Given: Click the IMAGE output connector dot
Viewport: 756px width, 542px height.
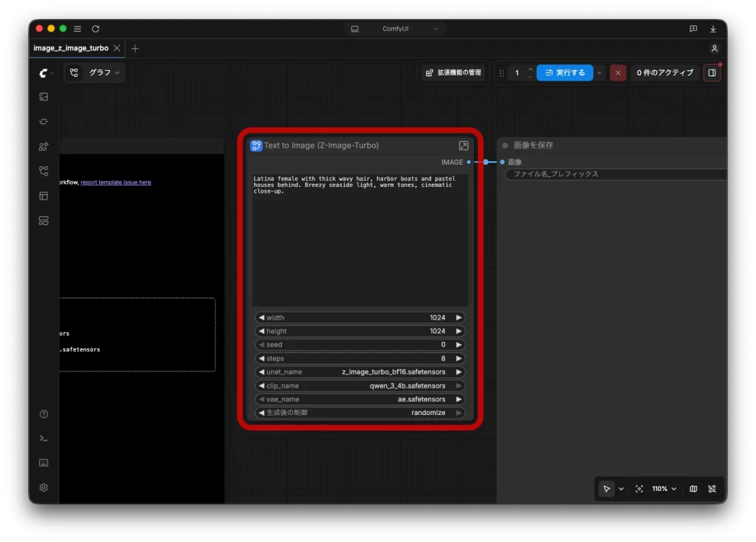Looking at the screenshot, I should [x=469, y=162].
